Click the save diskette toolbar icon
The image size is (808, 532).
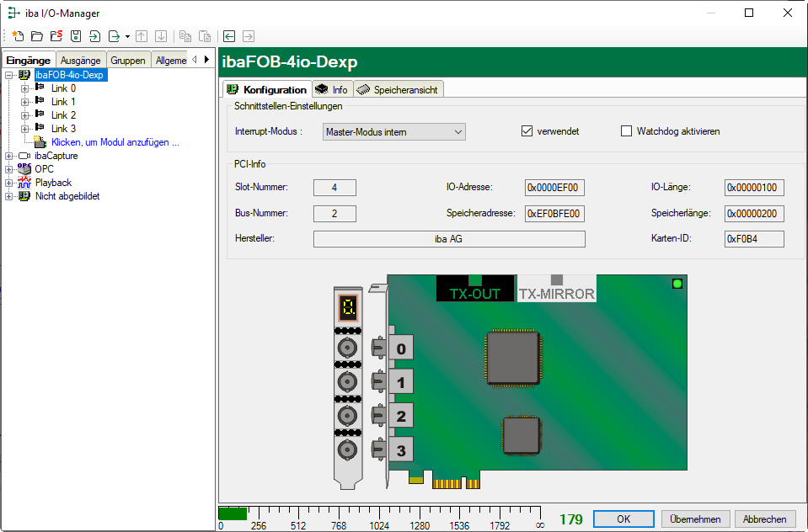(x=75, y=36)
